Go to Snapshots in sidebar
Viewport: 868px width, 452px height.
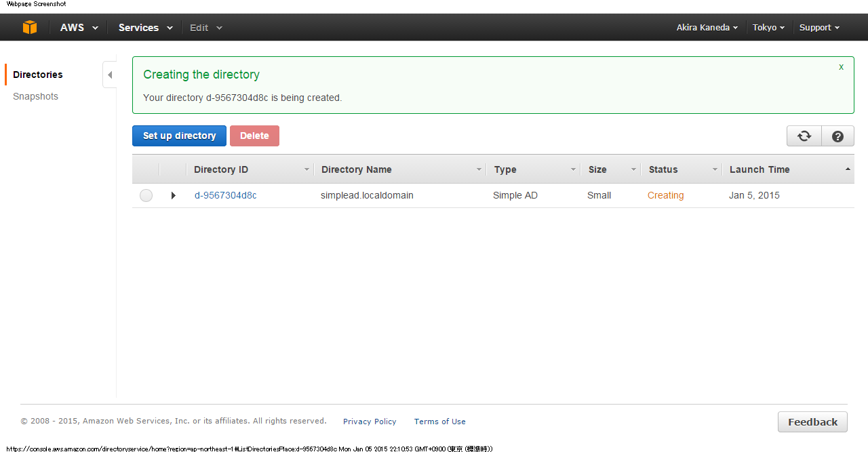[x=36, y=96]
